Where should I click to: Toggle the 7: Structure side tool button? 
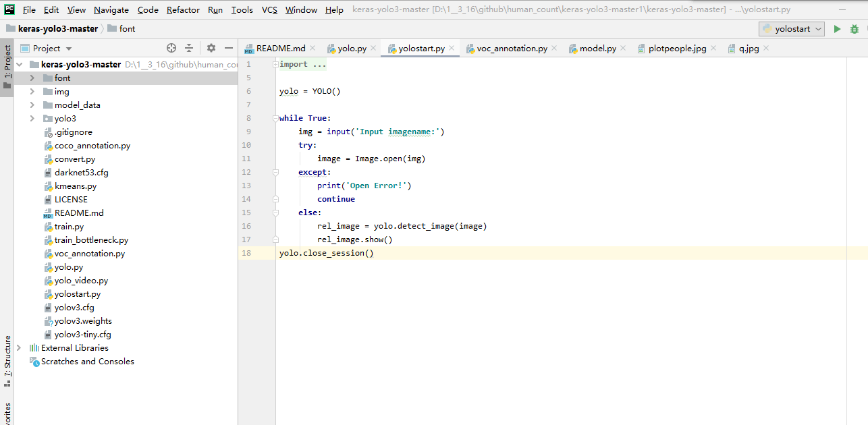[x=7, y=360]
